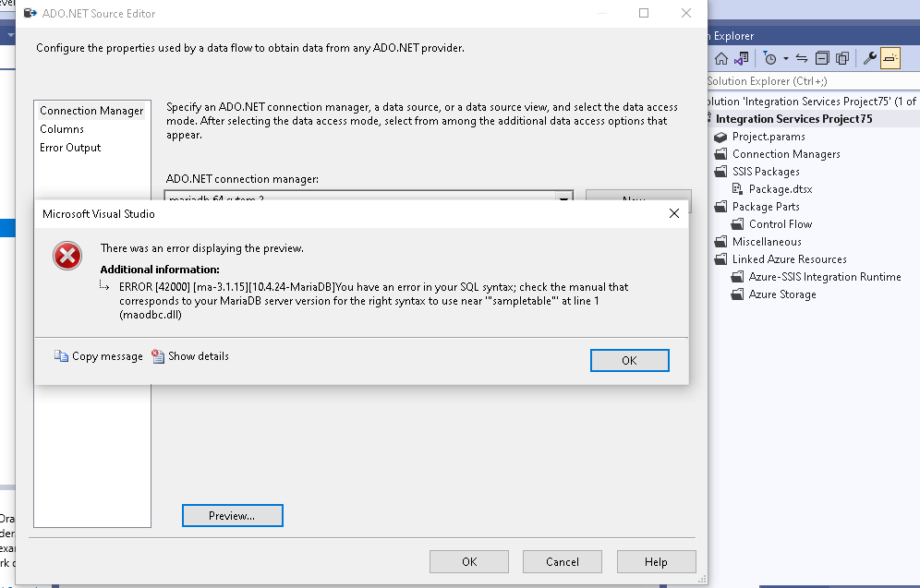Select the Connection Manager page

click(x=91, y=111)
